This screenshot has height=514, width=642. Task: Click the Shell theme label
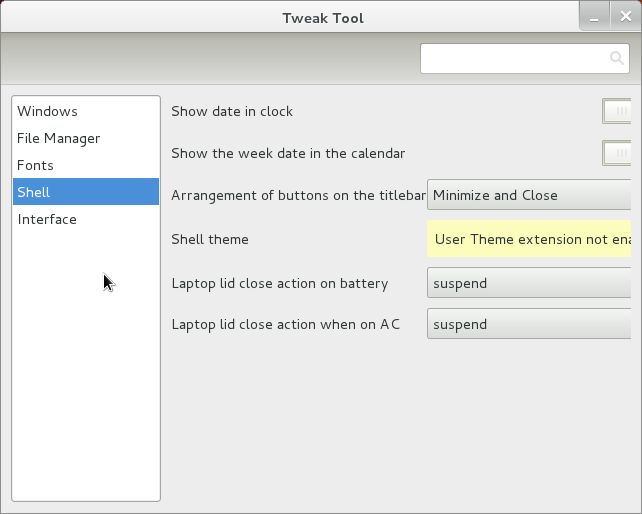[x=210, y=239]
